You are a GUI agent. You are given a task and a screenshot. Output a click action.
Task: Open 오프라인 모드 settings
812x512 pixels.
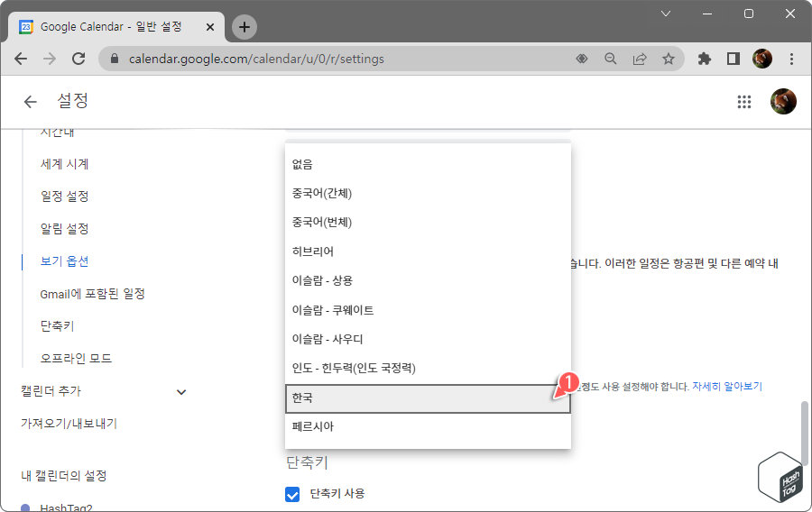coord(76,359)
